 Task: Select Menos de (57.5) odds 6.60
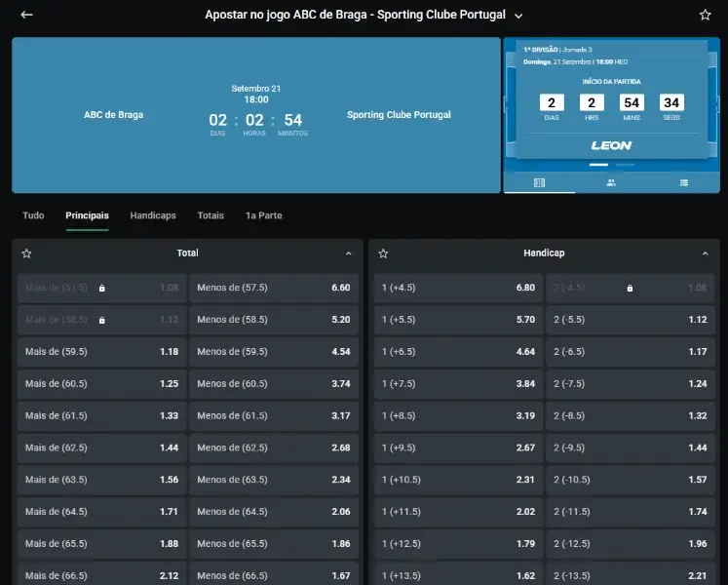click(273, 288)
